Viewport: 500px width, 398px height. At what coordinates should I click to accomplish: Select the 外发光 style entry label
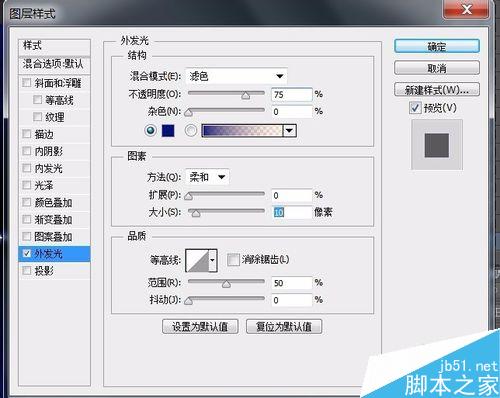coord(48,254)
